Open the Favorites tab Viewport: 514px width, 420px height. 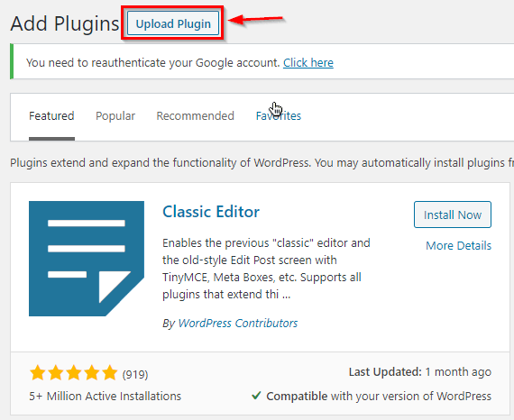[279, 115]
